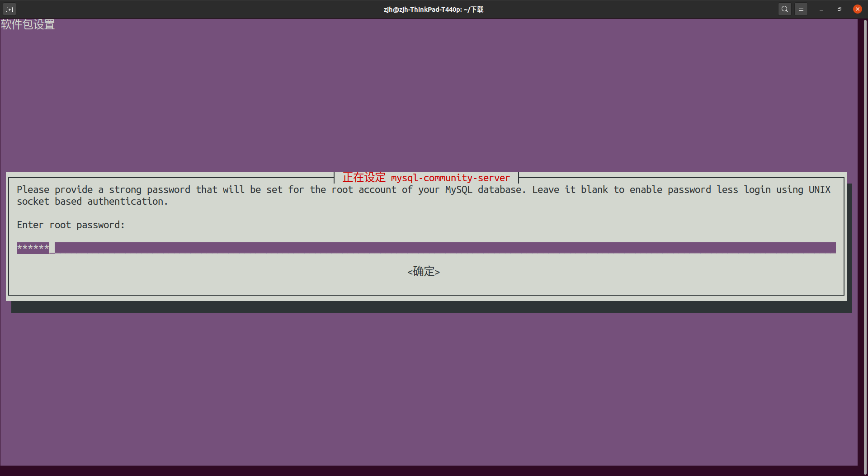868x476 pixels.
Task: Minimize the terminal window
Action: [821, 9]
